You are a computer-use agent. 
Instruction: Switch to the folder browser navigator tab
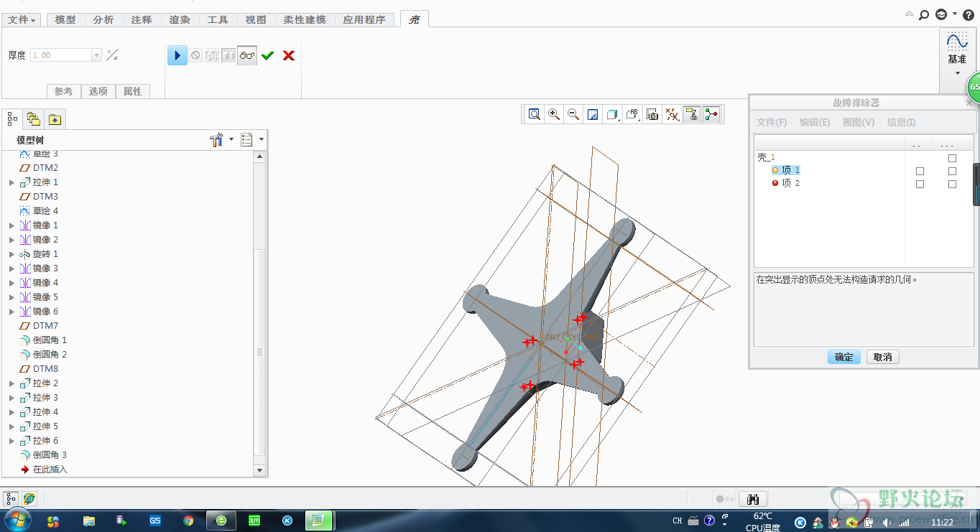[x=33, y=118]
